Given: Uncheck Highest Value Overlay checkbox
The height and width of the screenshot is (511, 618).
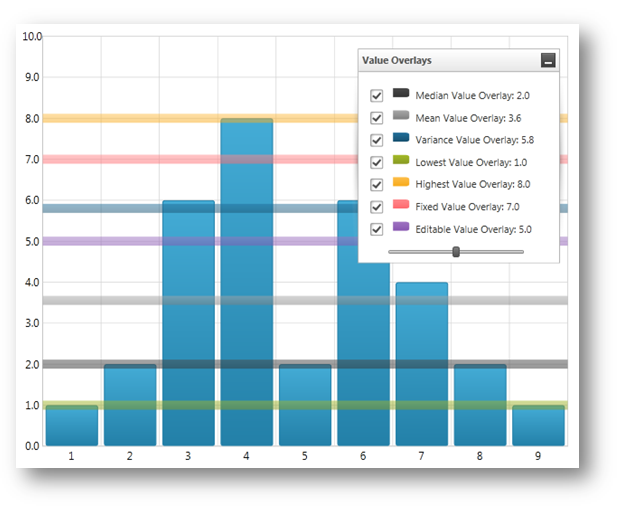Looking at the screenshot, I should 377,184.
